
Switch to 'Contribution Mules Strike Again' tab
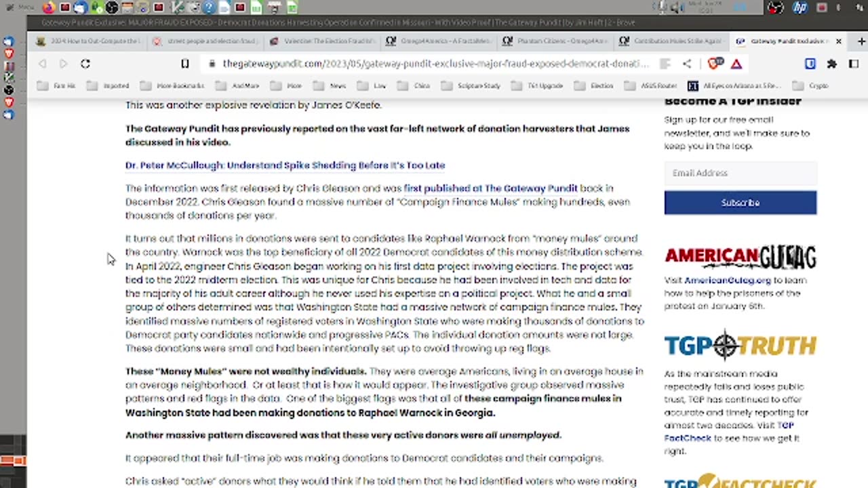click(672, 41)
